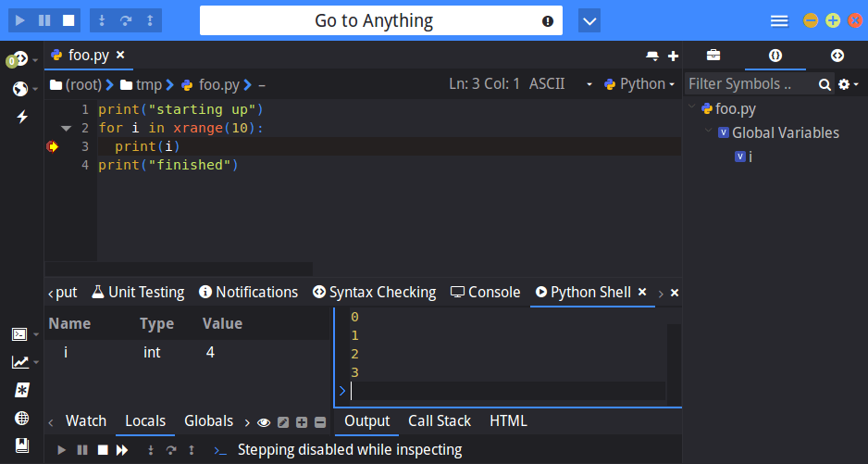This screenshot has width=868, height=464.
Task: Open the gear settings dropdown for symbols
Action: pyautogui.click(x=848, y=84)
